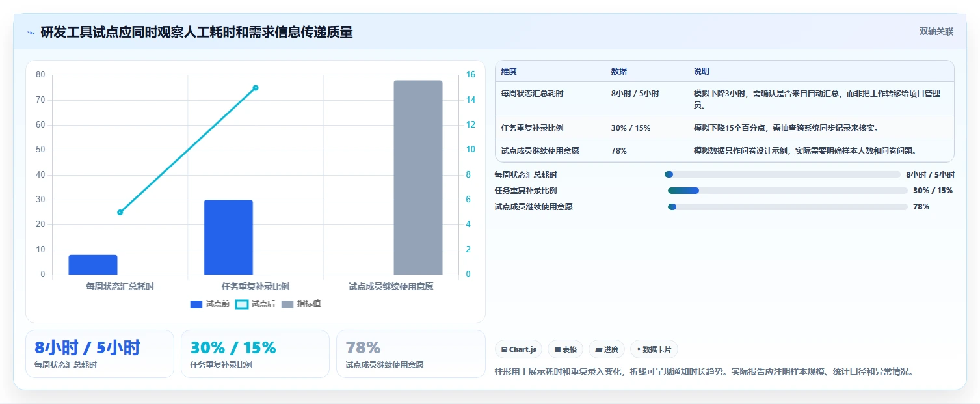This screenshot has height=404, width=980.
Task: Click the page title 研发工具试点应同时观察人工耗时
Action: (x=196, y=33)
